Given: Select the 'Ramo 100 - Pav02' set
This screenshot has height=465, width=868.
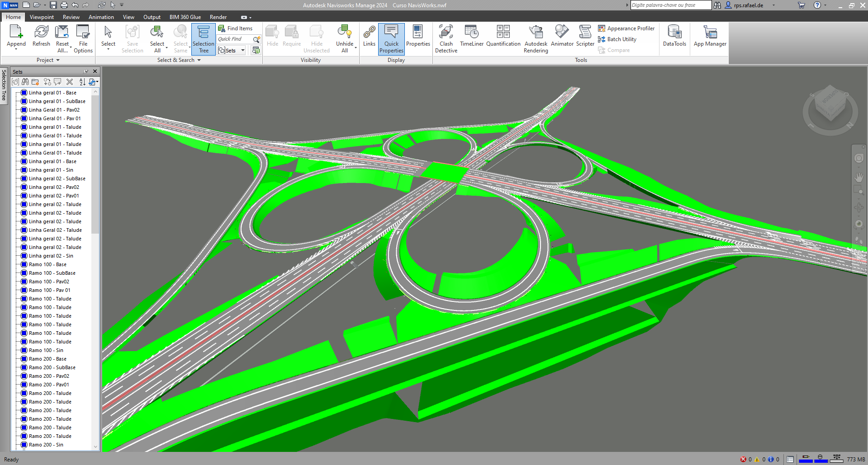Looking at the screenshot, I should coord(49,282).
